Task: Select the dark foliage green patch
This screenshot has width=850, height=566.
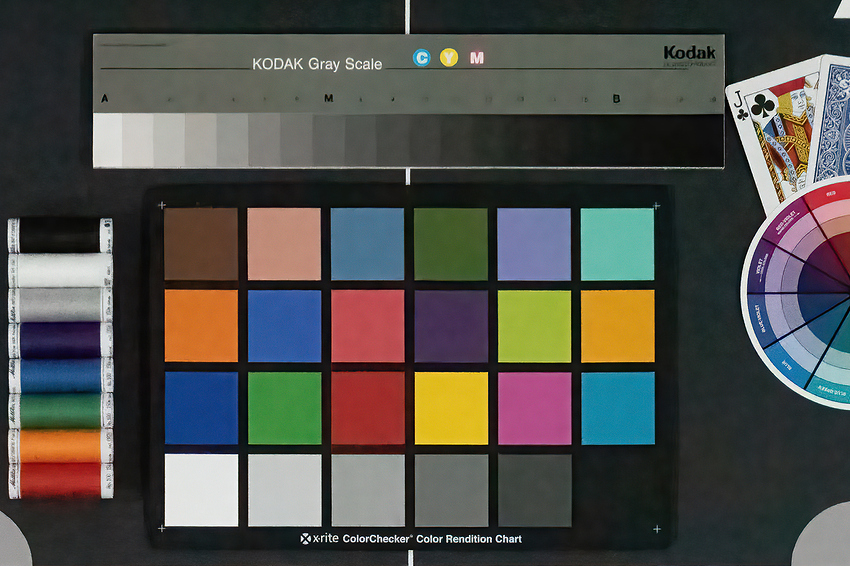Action: (450, 244)
